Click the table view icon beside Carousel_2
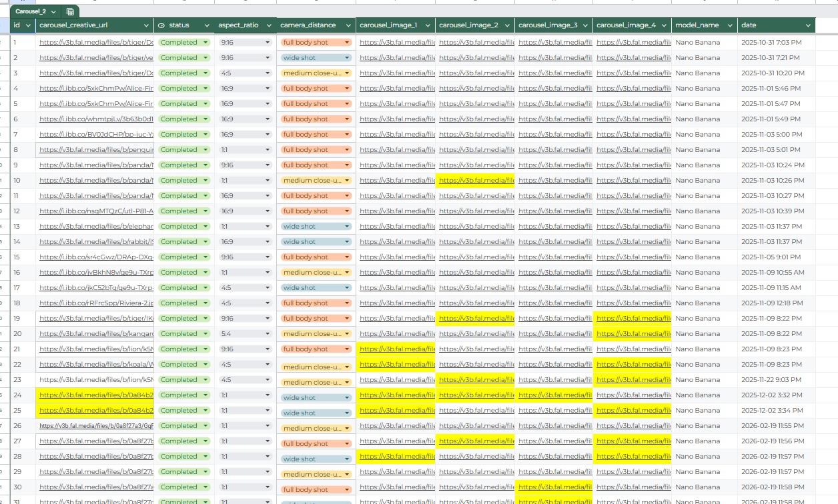 point(70,11)
